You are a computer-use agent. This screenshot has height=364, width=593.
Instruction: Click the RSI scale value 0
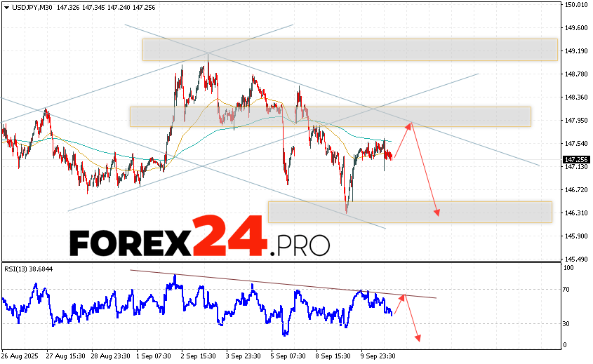click(x=565, y=345)
